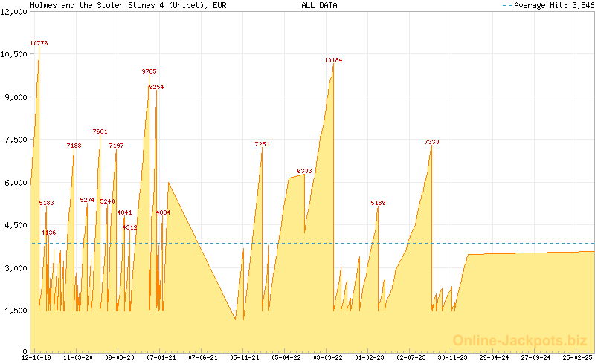The width and height of the screenshot is (595, 364).
Task: Select the 6303 value label
Action: (304, 172)
